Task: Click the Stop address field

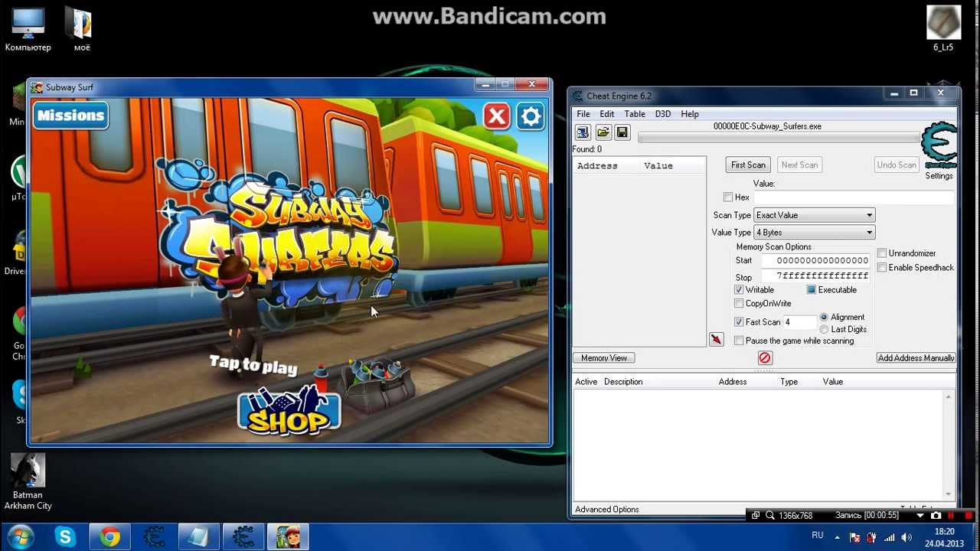Action: (815, 276)
